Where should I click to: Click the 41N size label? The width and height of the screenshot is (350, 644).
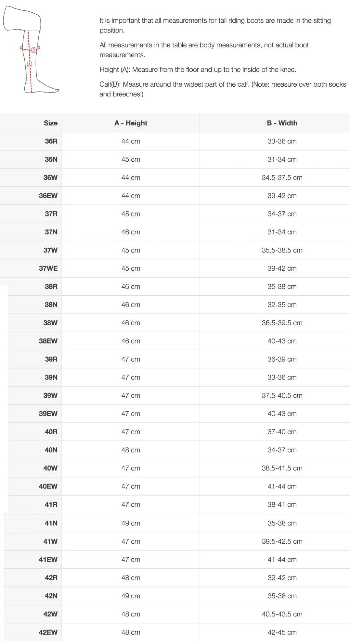[51, 523]
